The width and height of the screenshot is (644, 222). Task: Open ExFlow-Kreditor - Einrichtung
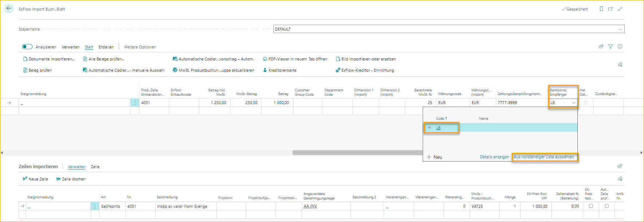[x=365, y=70]
